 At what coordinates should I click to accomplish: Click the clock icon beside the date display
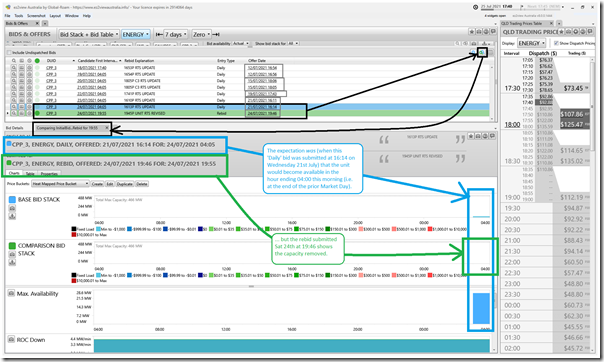coord(476,7)
